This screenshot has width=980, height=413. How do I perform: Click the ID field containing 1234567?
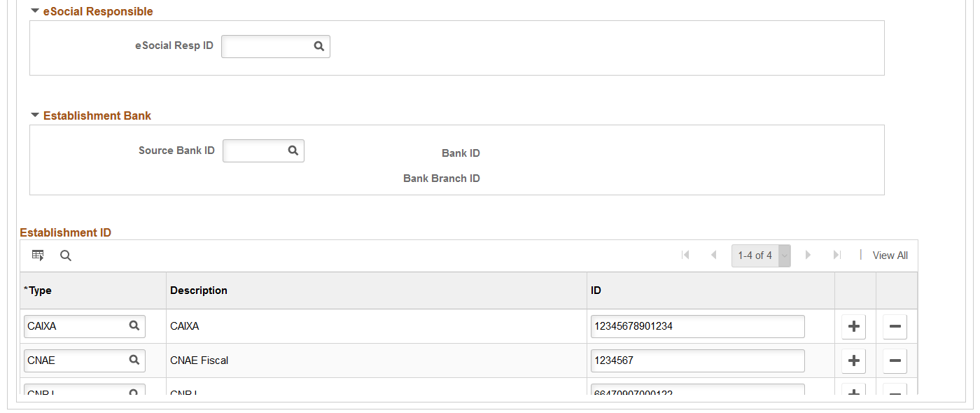pos(697,361)
